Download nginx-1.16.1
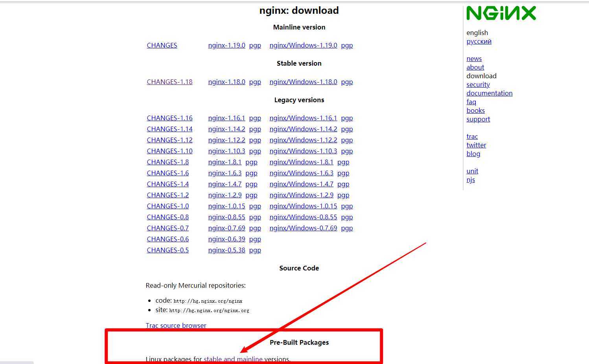 (x=226, y=118)
